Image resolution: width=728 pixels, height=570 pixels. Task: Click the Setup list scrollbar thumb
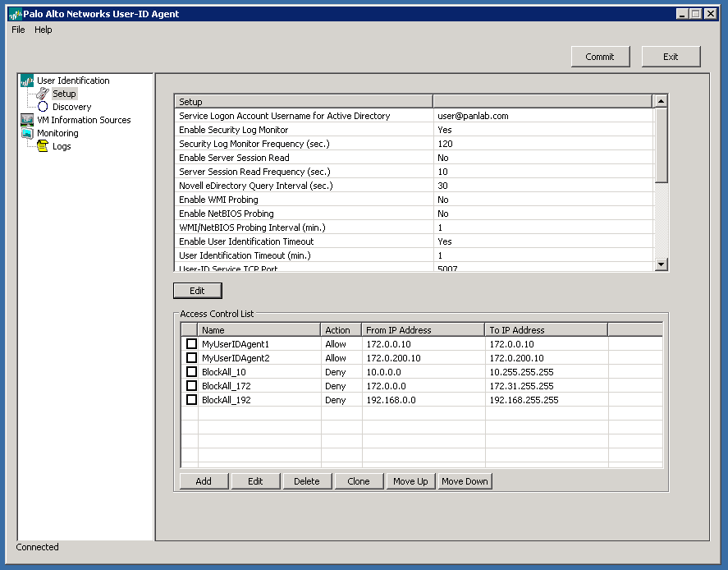click(662, 145)
